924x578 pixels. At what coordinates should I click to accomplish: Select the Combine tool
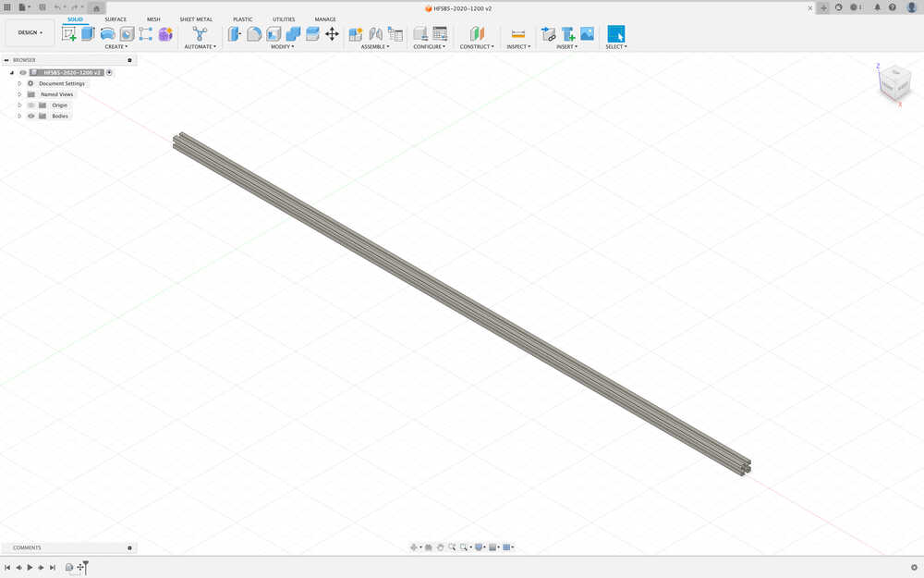point(293,33)
